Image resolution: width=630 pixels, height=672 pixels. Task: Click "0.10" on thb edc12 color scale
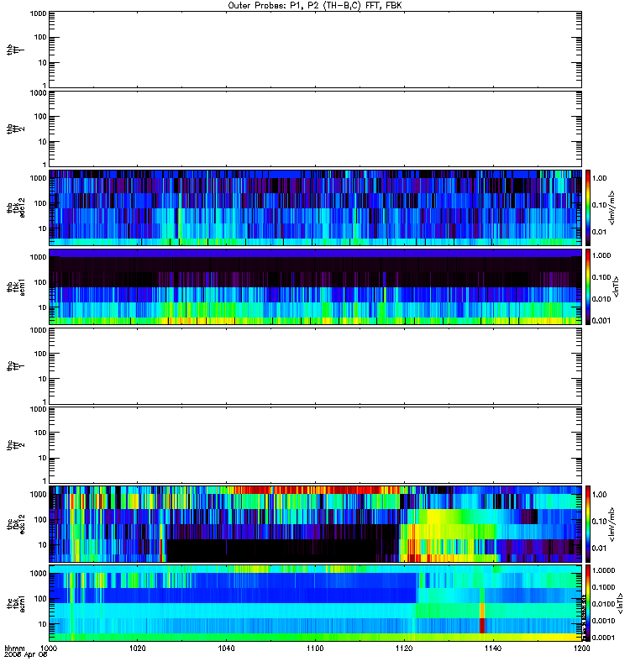(600, 205)
